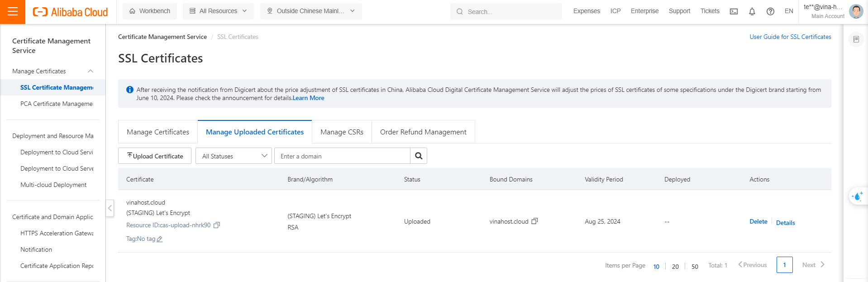Open the All Statuses filter dropdown
868x282 pixels.
coord(234,156)
